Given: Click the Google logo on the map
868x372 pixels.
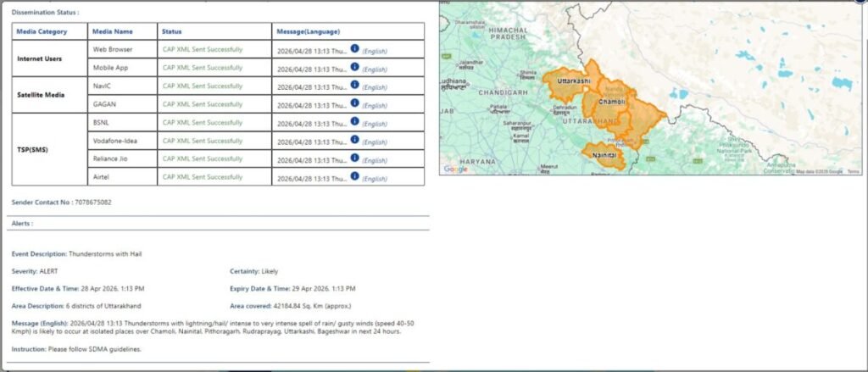Looking at the screenshot, I should pos(455,169).
